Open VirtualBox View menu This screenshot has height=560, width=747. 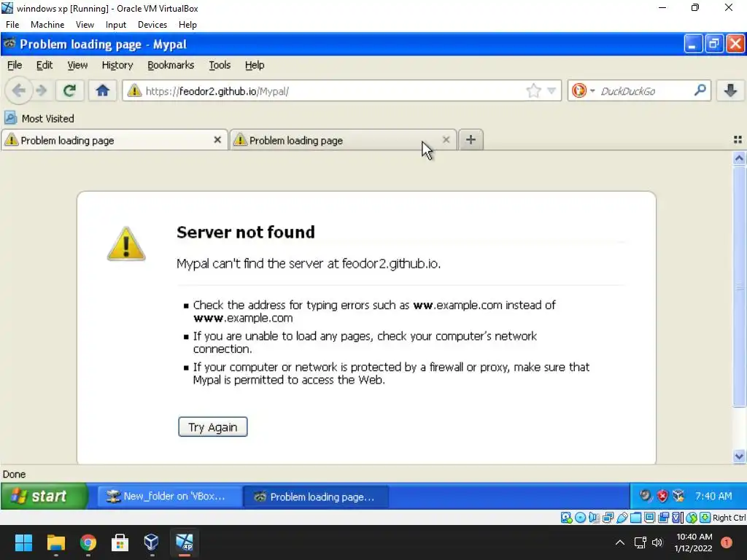click(x=85, y=25)
